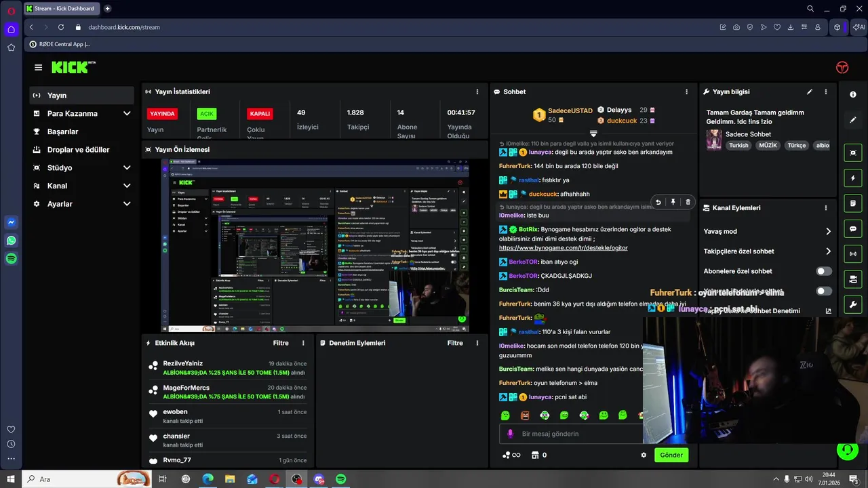Open Kanal Eylemleri panel three-dot menu
868x488 pixels.
(825, 208)
